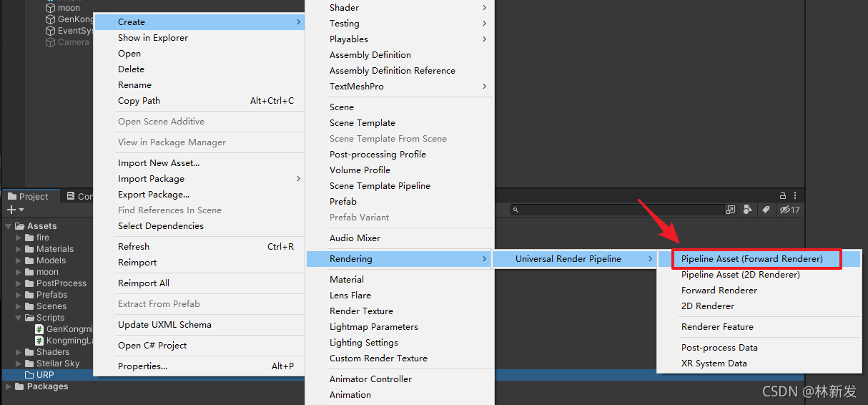
Task: Click the plus add asset button
Action: pos(15,210)
